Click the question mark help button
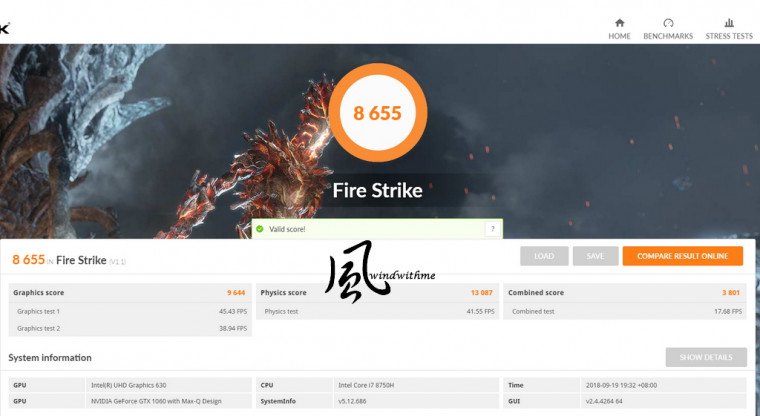The width and height of the screenshot is (760, 416). pyautogui.click(x=492, y=229)
